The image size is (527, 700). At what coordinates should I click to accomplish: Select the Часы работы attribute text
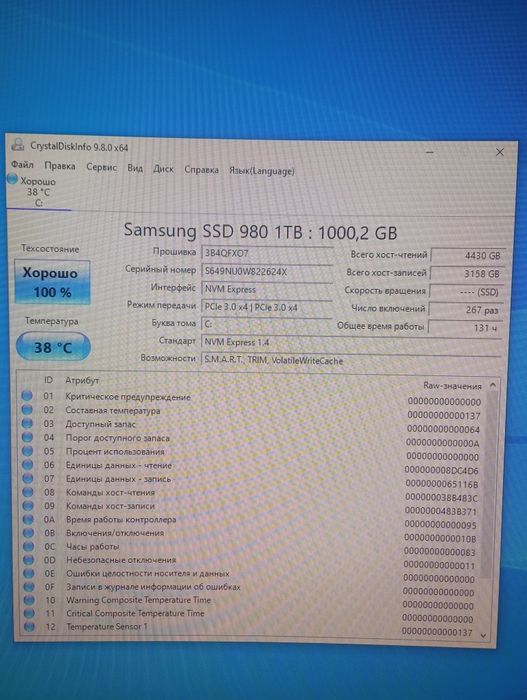93,546
